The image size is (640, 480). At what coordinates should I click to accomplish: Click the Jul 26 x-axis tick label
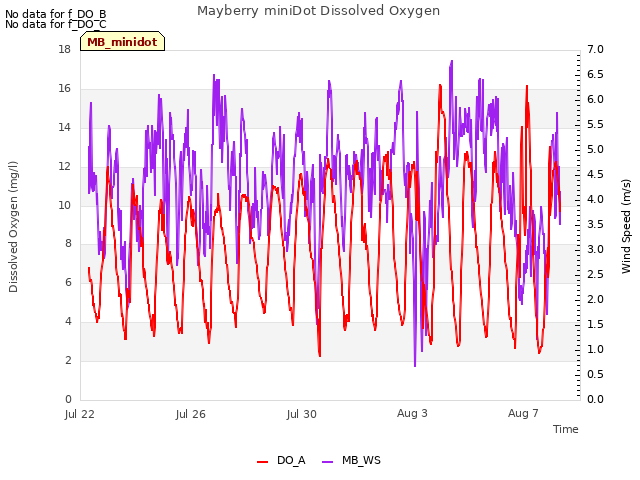click(191, 414)
